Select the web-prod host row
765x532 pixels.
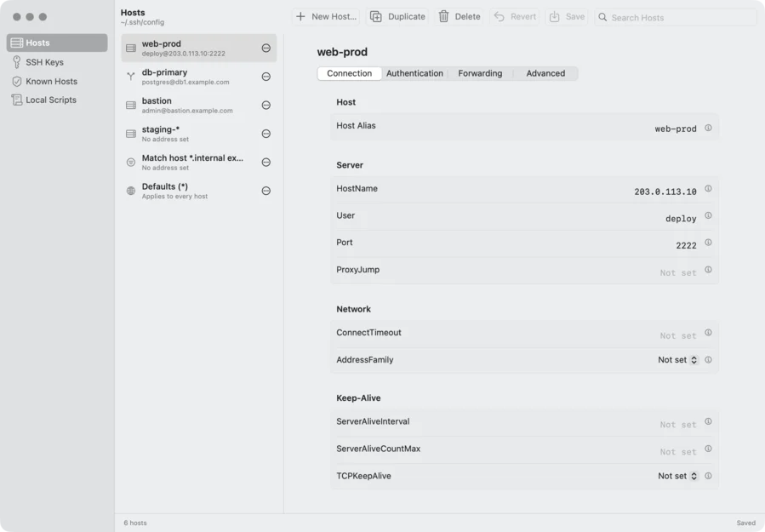tap(198, 48)
